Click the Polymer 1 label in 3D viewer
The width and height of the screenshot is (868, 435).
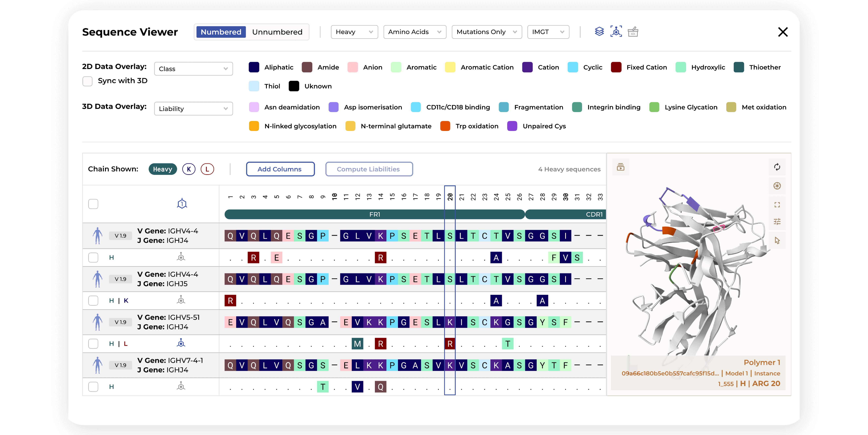click(x=762, y=363)
